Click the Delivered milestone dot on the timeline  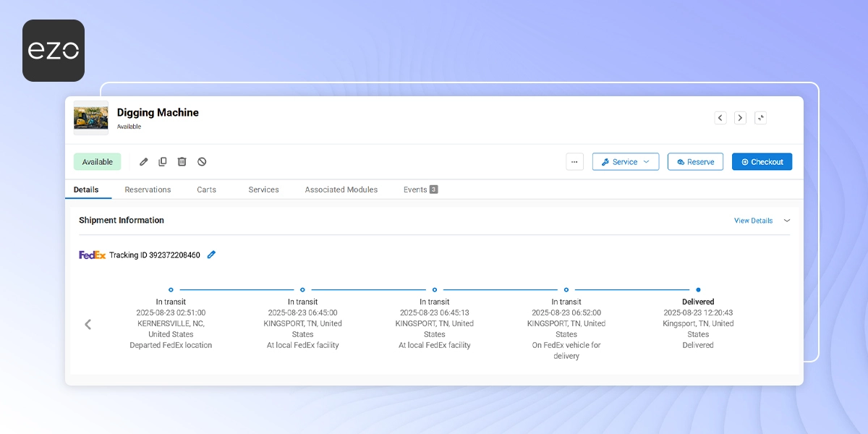pos(698,289)
